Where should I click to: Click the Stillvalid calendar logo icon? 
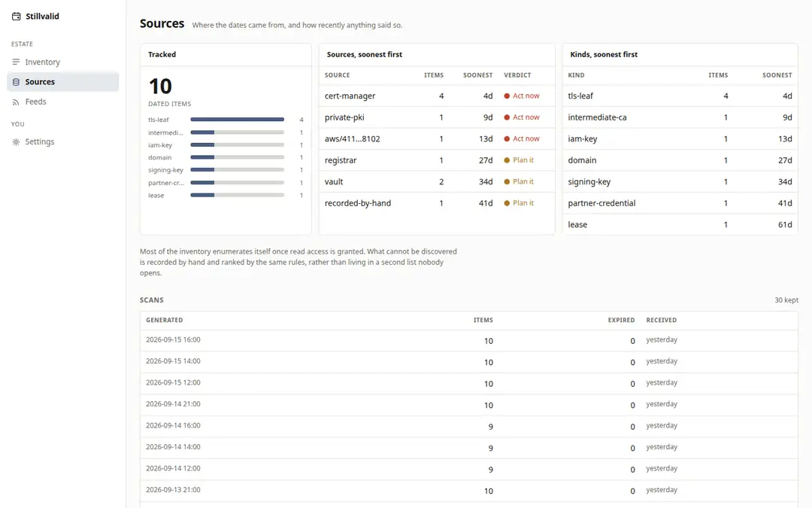16,17
